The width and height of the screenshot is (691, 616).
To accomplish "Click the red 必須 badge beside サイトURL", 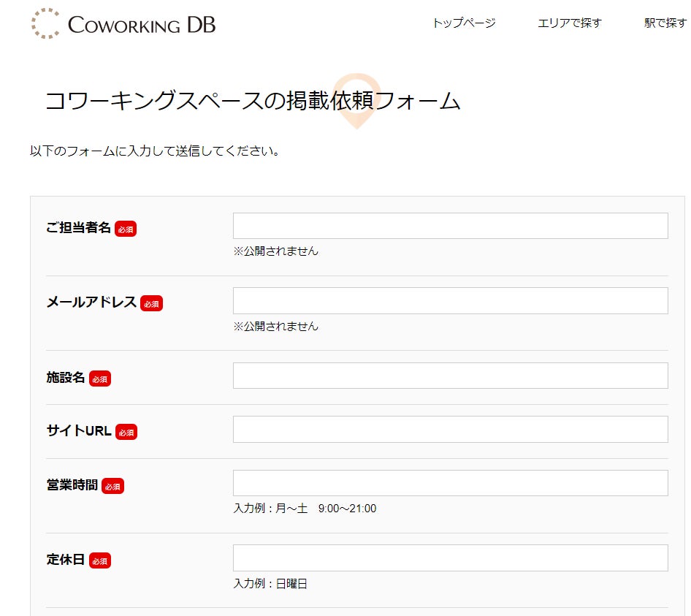I will [126, 432].
